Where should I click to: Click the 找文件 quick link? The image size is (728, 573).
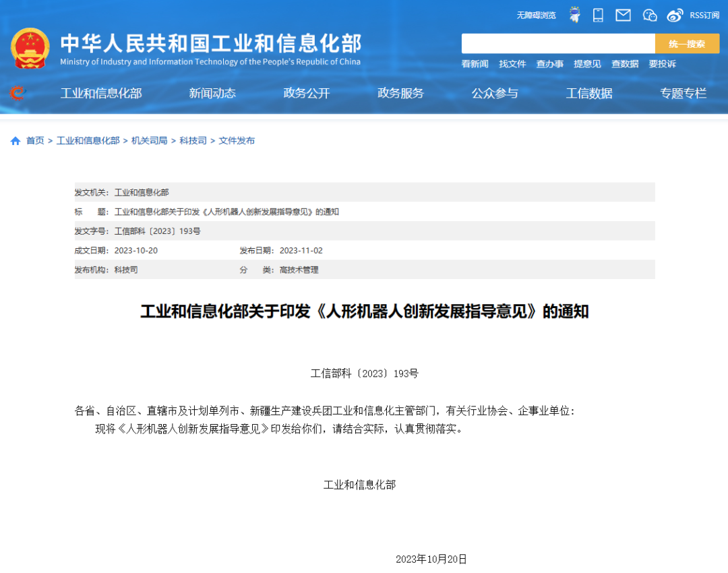[512, 64]
